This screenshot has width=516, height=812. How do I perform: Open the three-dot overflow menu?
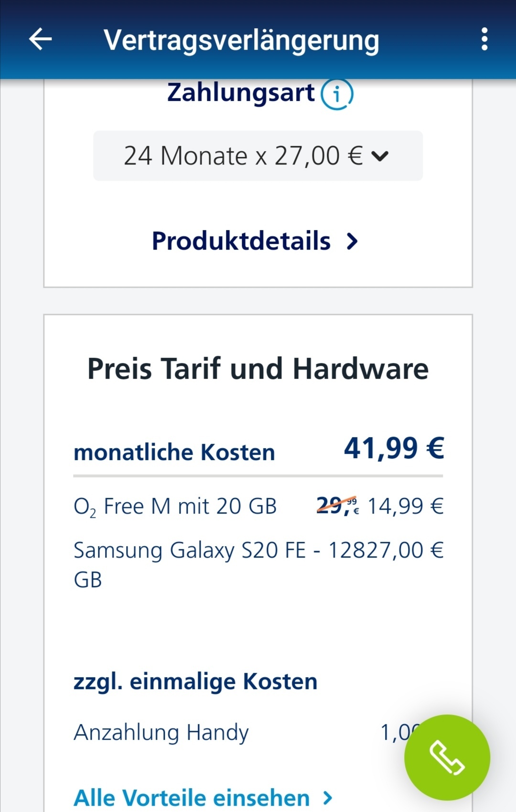coord(484,39)
